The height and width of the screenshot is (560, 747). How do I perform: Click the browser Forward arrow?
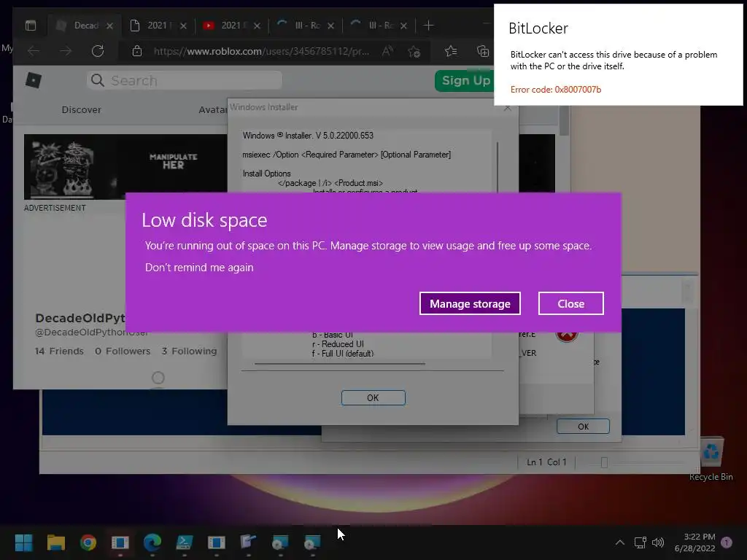66,51
